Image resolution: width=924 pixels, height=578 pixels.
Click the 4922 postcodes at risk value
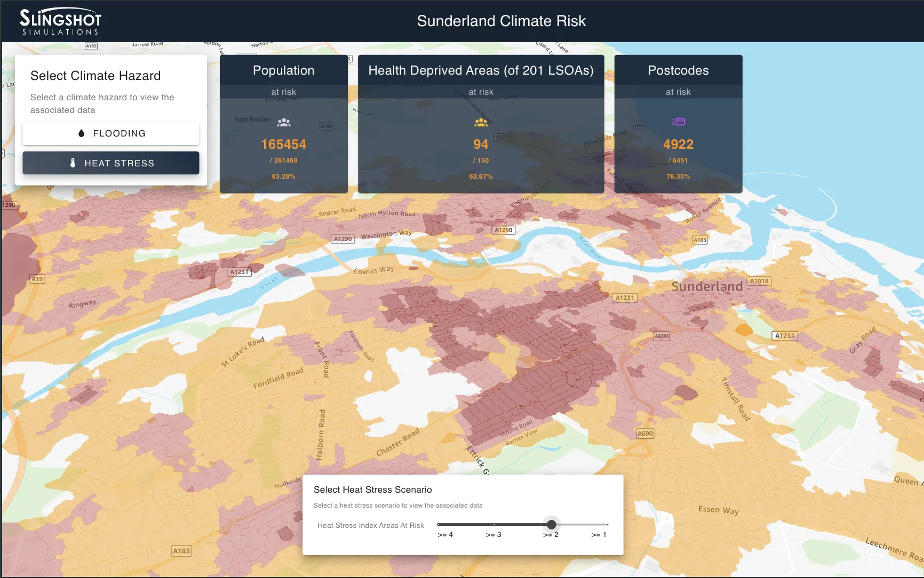click(x=678, y=144)
